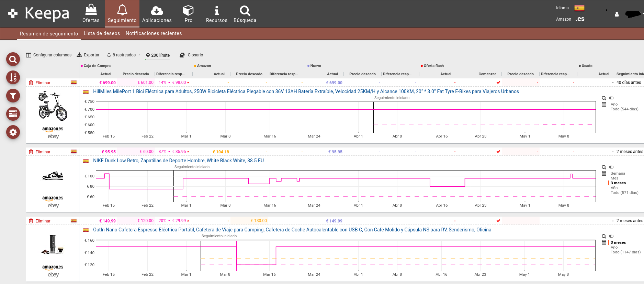Click magnifier icon beside OutIn Nano graph
Image resolution: width=644 pixels, height=284 pixels.
[604, 237]
